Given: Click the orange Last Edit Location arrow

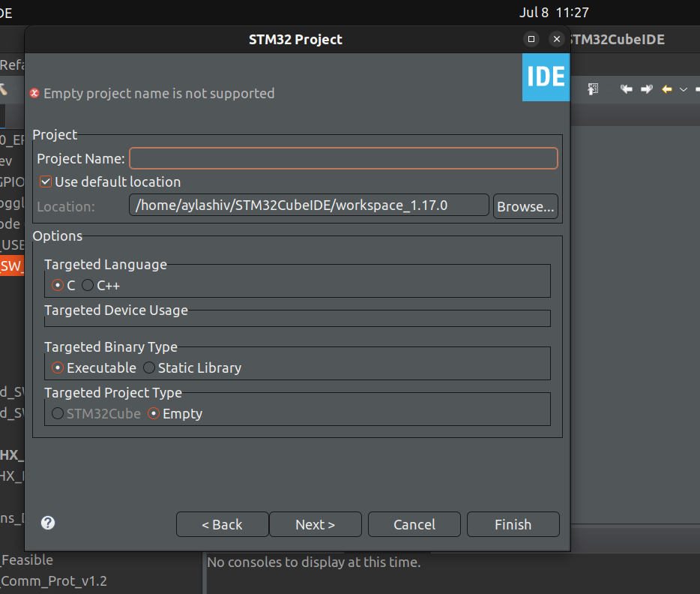Looking at the screenshot, I should [x=666, y=89].
